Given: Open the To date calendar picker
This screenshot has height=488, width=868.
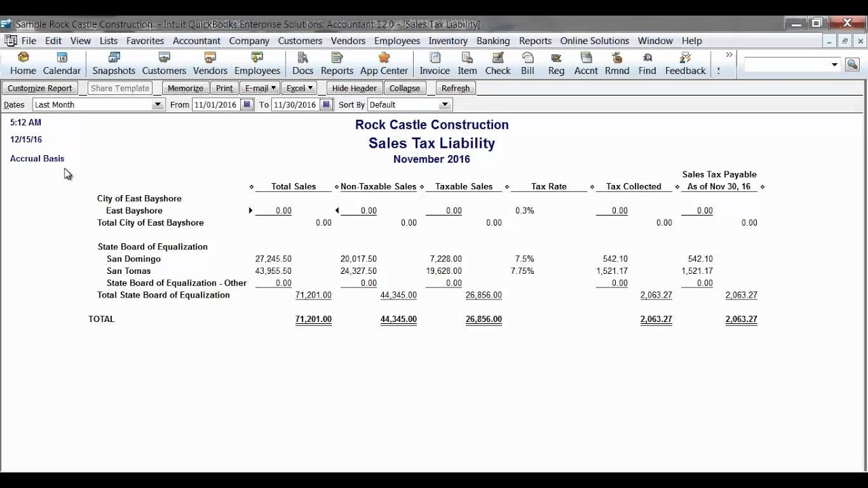Looking at the screenshot, I should 326,104.
